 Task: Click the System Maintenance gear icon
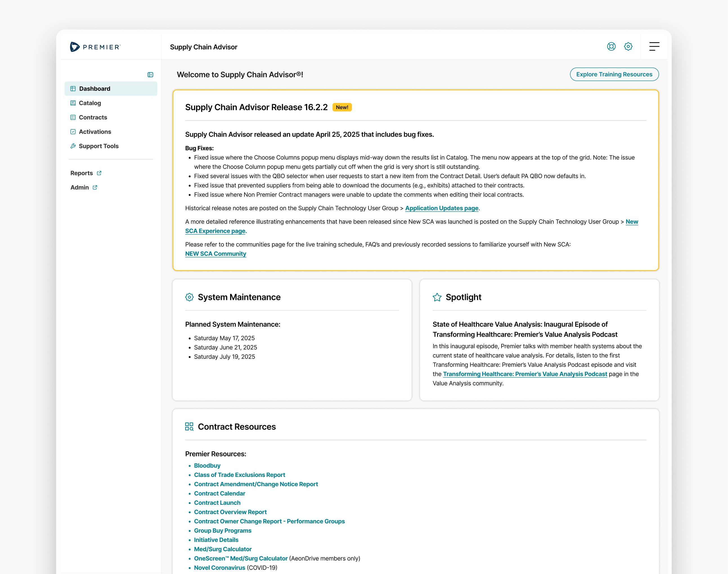[x=189, y=297]
